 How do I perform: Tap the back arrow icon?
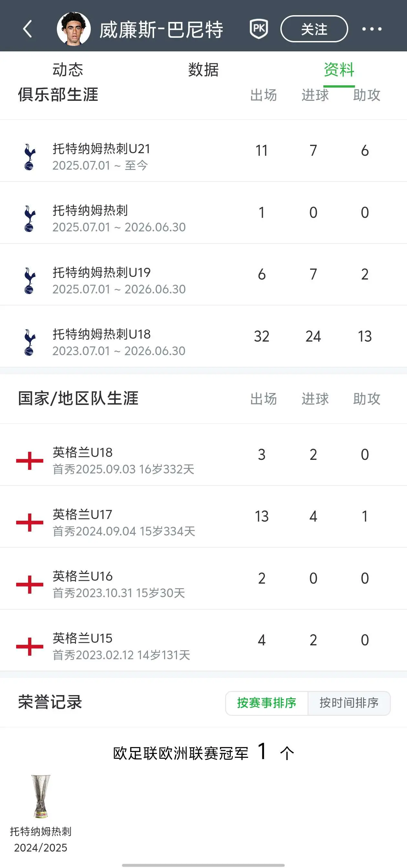pos(28,29)
